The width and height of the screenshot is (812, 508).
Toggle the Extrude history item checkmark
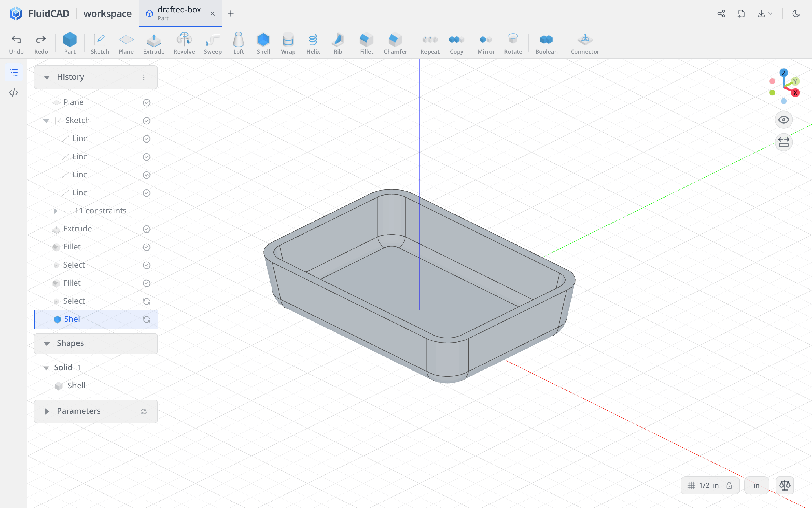(147, 229)
